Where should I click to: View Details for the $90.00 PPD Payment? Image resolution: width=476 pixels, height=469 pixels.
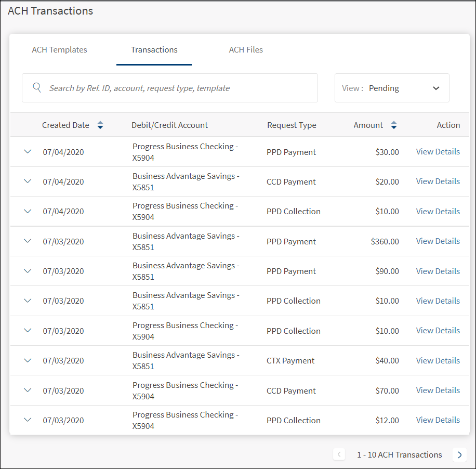[438, 271]
